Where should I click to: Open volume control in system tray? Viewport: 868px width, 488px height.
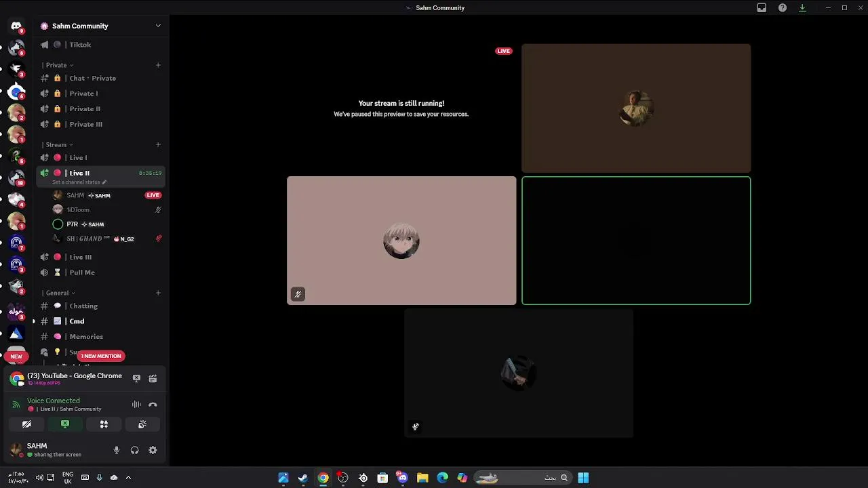pyautogui.click(x=39, y=478)
